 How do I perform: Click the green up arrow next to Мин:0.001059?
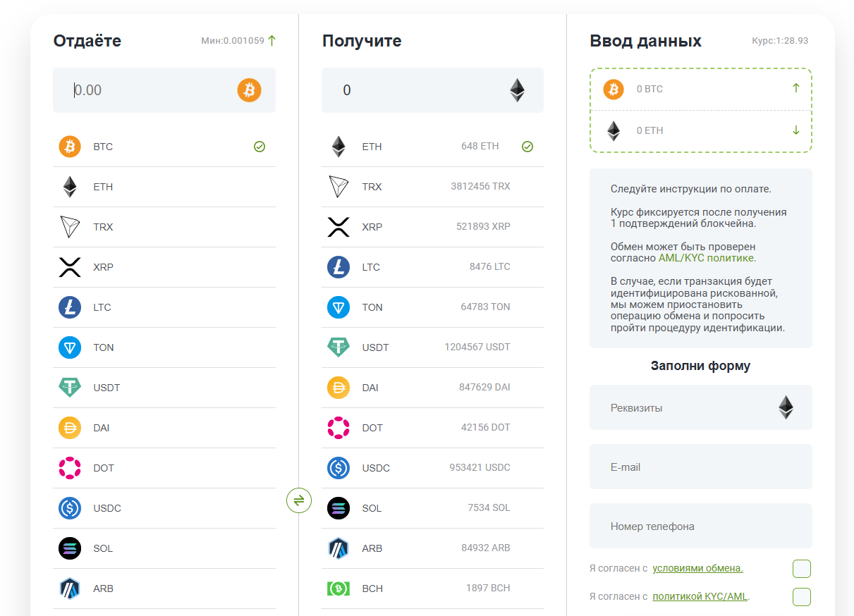point(272,41)
